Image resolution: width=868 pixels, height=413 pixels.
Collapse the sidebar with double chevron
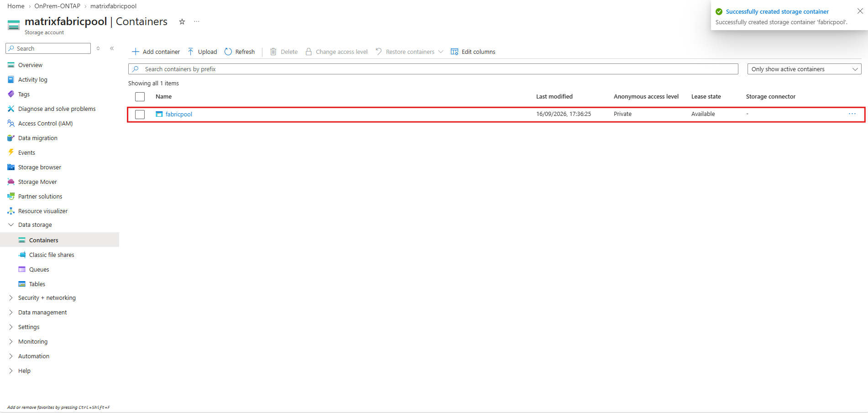112,48
